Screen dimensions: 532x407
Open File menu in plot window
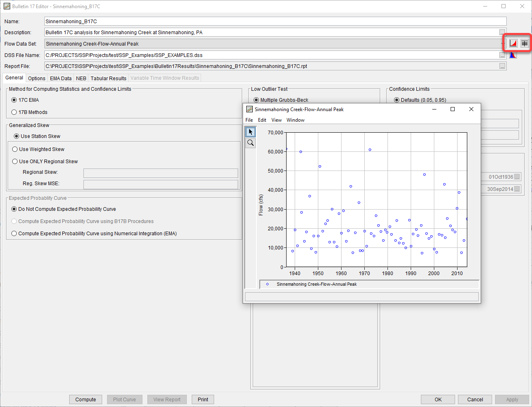(x=249, y=120)
